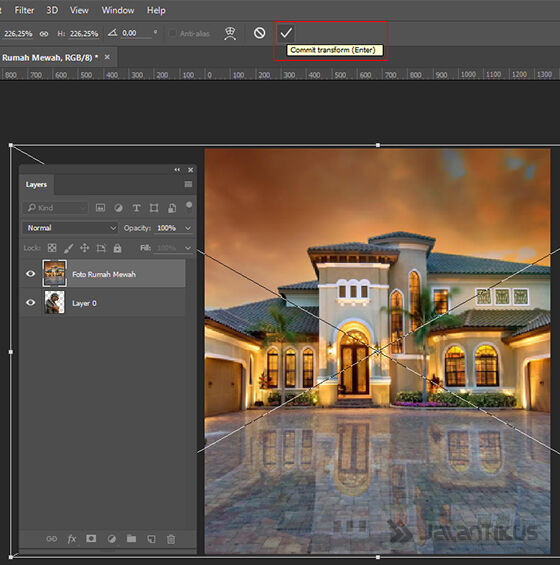Expand the Opacity slider dropdown arrow
The height and width of the screenshot is (565, 560).
[188, 228]
